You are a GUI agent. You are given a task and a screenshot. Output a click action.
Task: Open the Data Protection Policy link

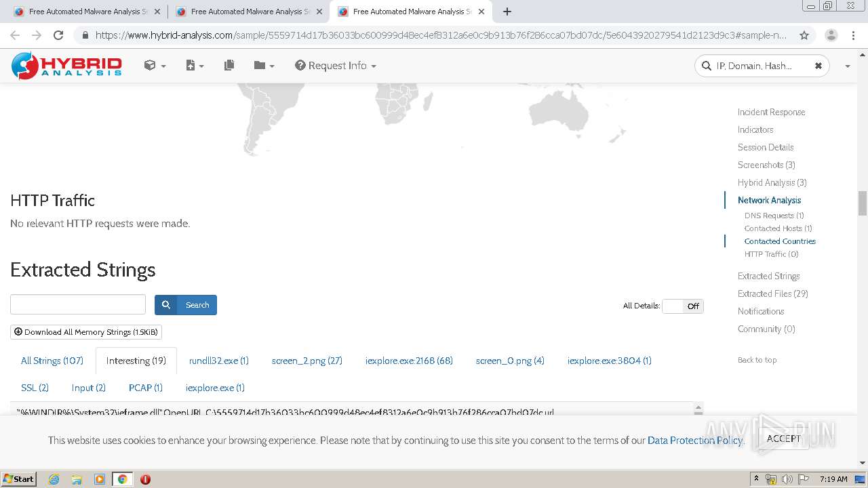695,441
